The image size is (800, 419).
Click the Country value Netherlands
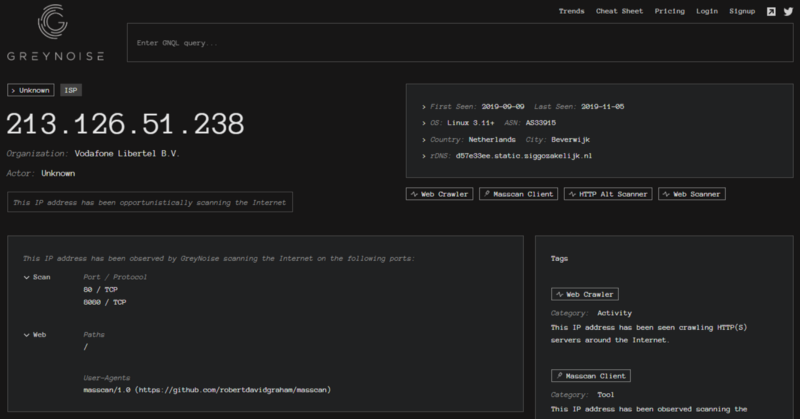(492, 140)
